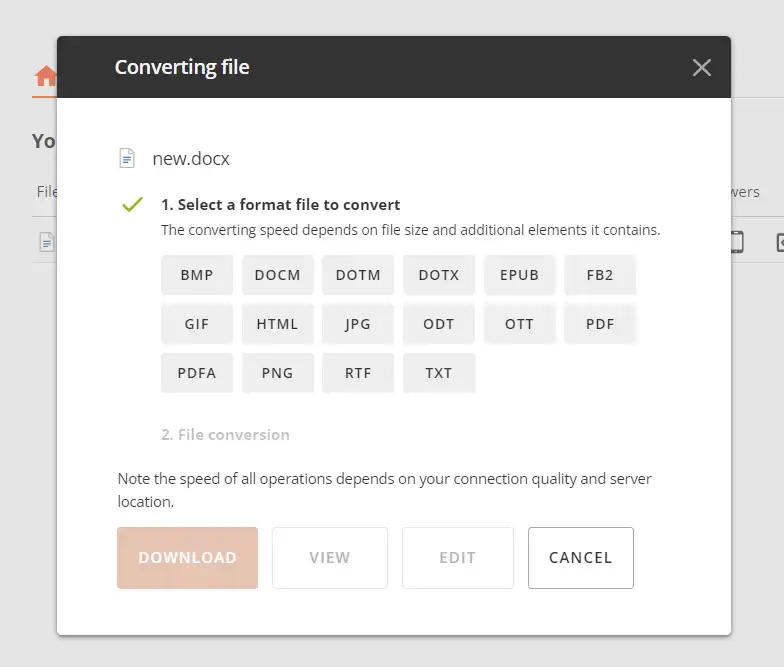Viewport: 784px width, 667px height.
Task: Pick the RTF format button
Action: click(358, 373)
